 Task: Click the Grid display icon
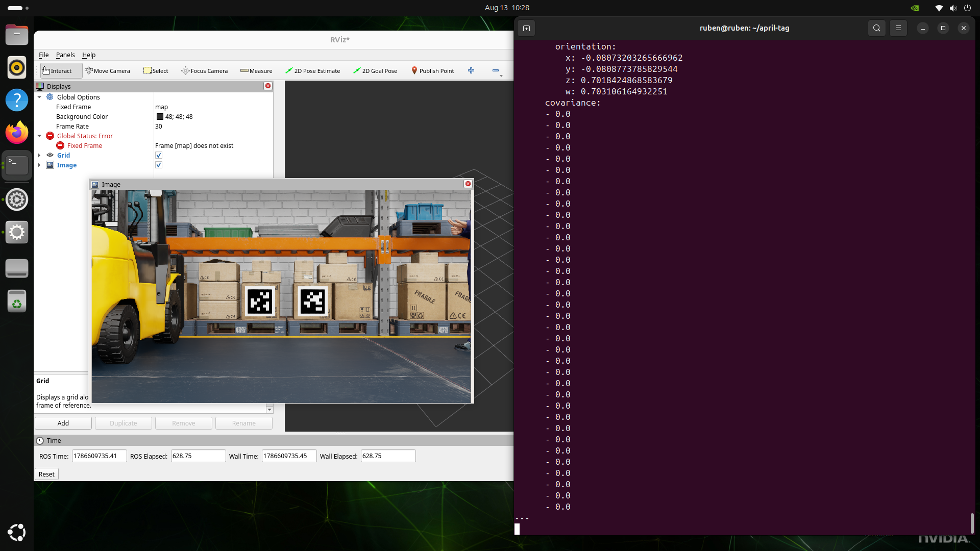click(50, 155)
